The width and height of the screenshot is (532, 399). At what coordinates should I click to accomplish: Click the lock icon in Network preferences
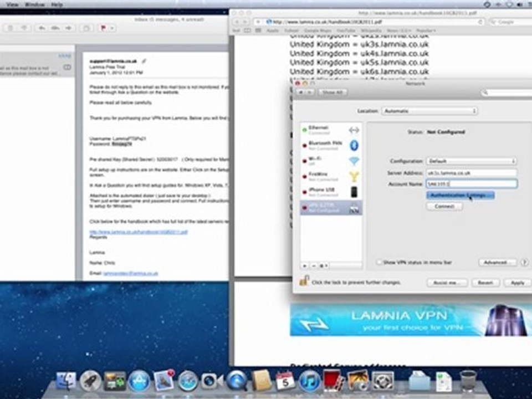click(304, 281)
